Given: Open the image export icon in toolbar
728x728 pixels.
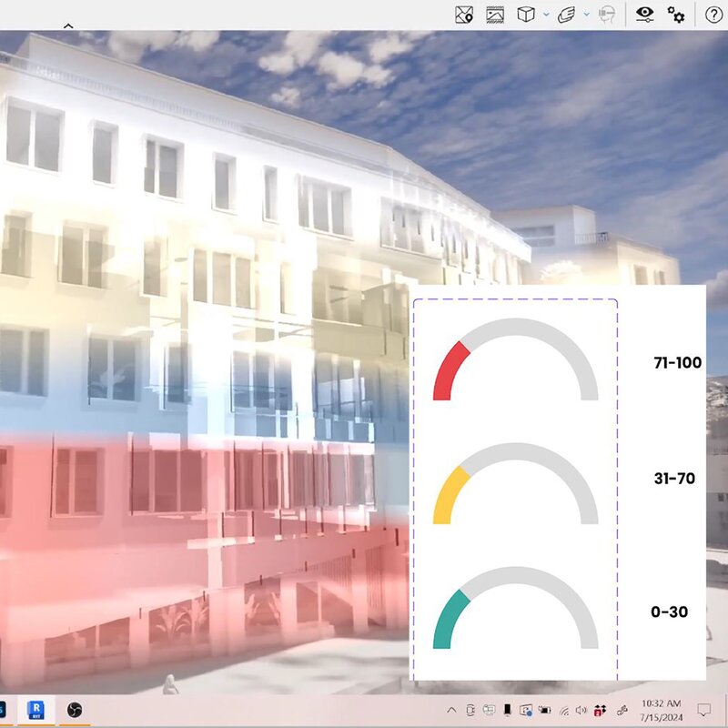Looking at the screenshot, I should (494, 15).
